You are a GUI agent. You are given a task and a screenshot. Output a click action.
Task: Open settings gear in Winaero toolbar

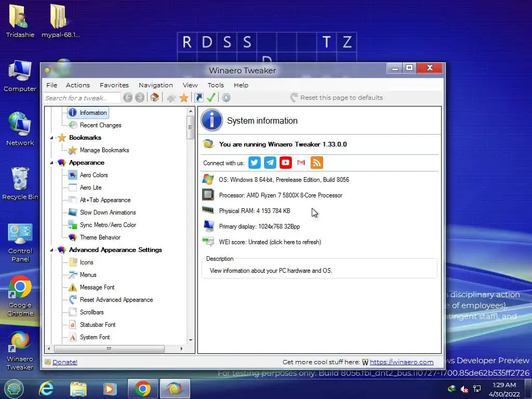point(226,98)
